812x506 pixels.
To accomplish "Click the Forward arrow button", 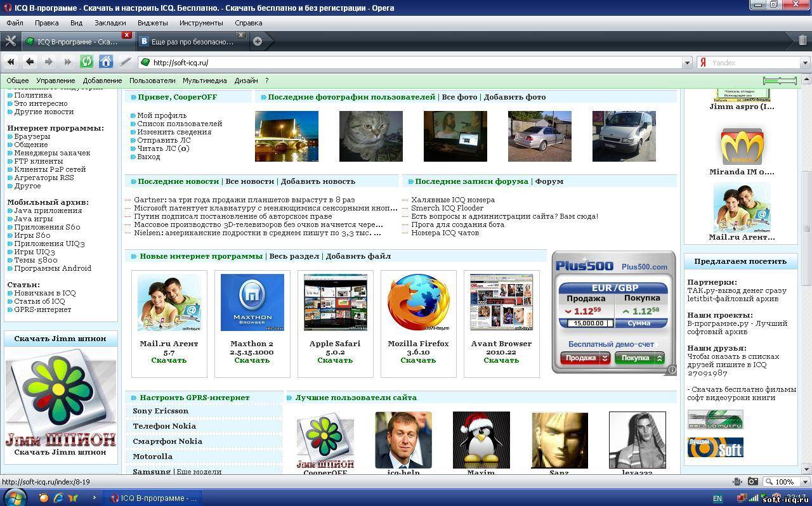I will coord(49,62).
